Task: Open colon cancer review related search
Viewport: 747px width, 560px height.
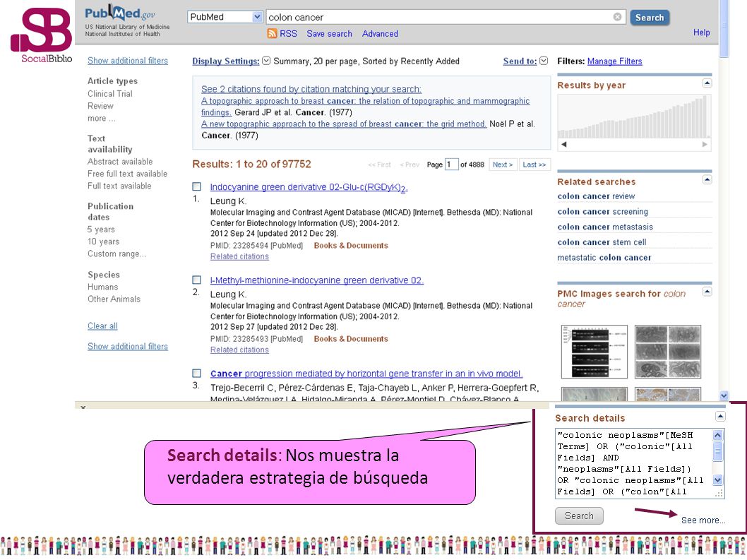Action: 596,196
